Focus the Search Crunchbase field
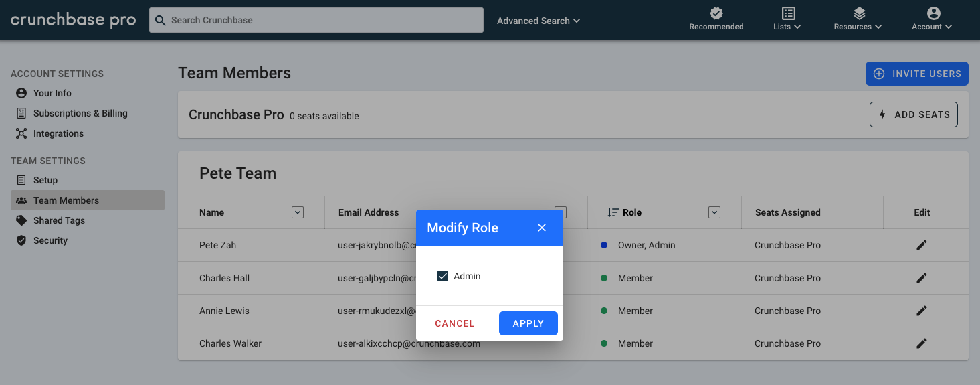Viewport: 980px width, 385px height. coord(316,20)
